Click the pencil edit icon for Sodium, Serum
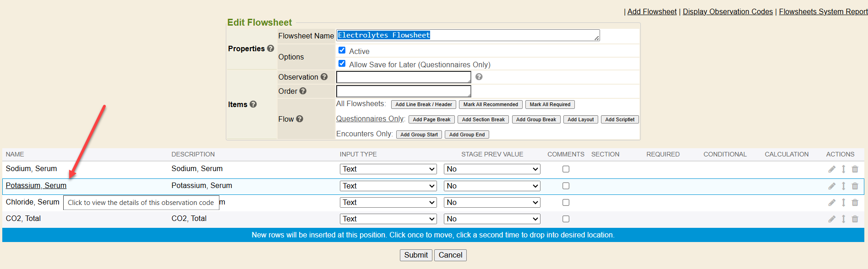Image resolution: width=868 pixels, height=269 pixels. pos(832,169)
